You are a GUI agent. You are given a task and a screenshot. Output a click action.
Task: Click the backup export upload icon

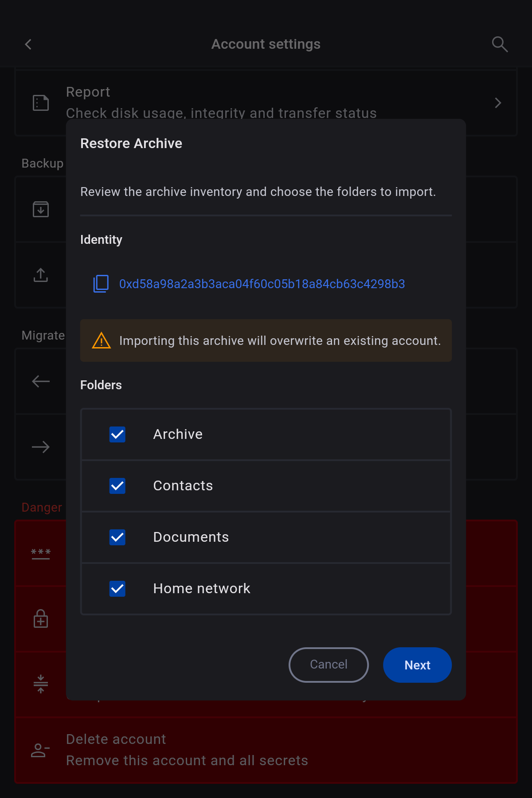41,275
